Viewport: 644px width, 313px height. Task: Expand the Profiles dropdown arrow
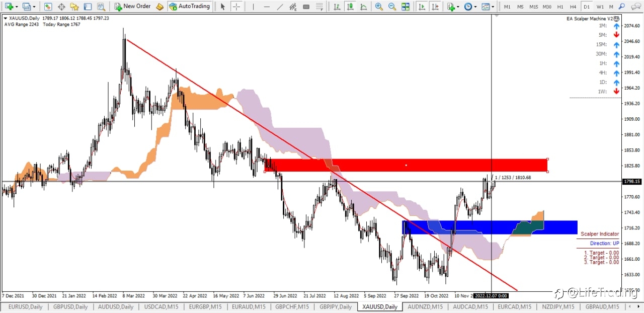pyautogui.click(x=34, y=7)
